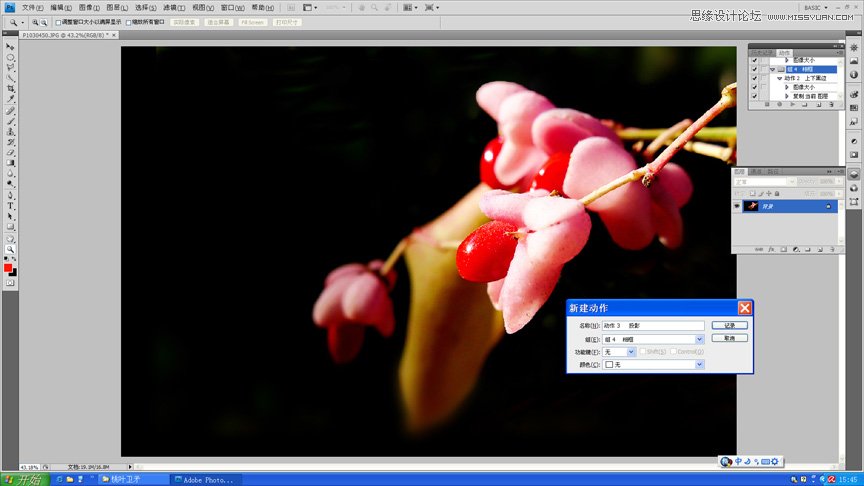Click the zoom in magnifier option
Image resolution: width=864 pixels, height=486 pixels.
point(35,23)
